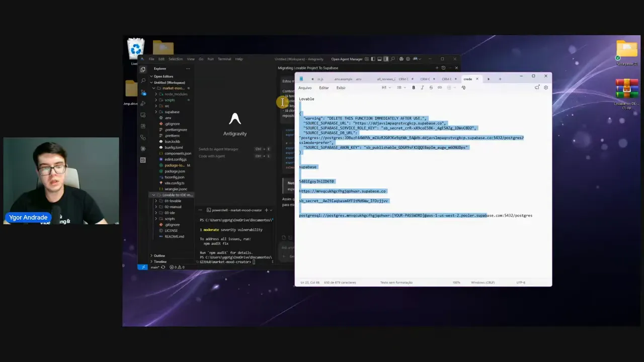Click the sync changes icon beside main branch

pos(163,267)
